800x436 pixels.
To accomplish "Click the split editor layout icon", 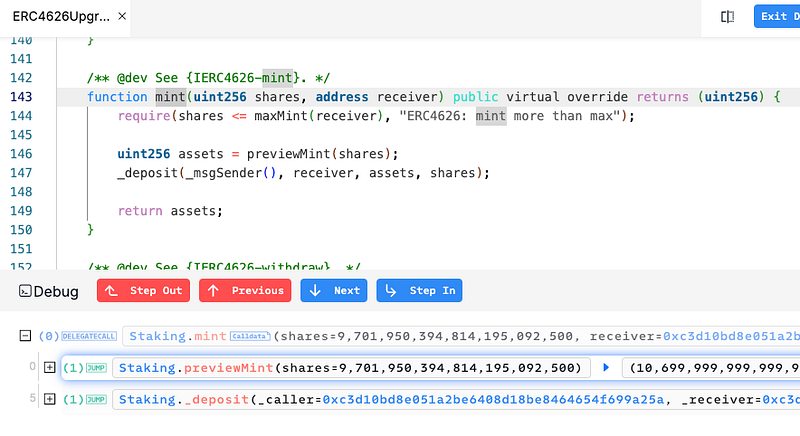I will click(x=728, y=16).
